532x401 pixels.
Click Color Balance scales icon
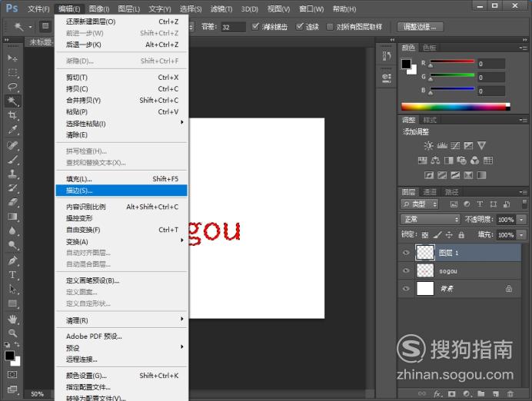pyautogui.click(x=435, y=161)
